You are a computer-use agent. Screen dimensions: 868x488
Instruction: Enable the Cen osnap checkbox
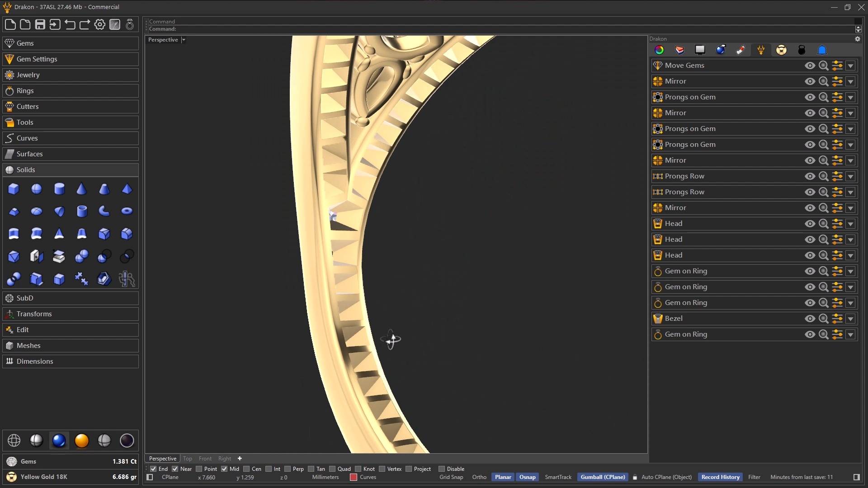pos(246,469)
